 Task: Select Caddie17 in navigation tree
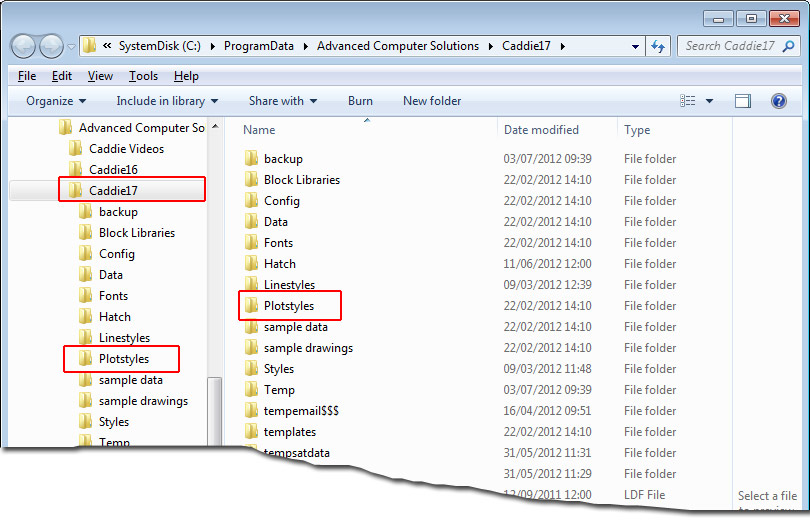point(103,191)
